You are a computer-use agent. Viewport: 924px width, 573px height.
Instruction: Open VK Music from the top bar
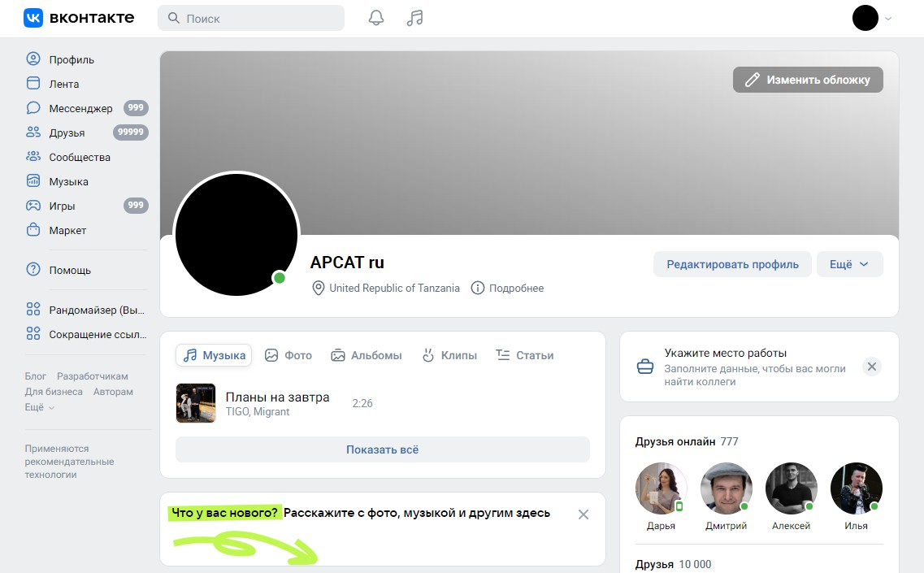coord(414,16)
